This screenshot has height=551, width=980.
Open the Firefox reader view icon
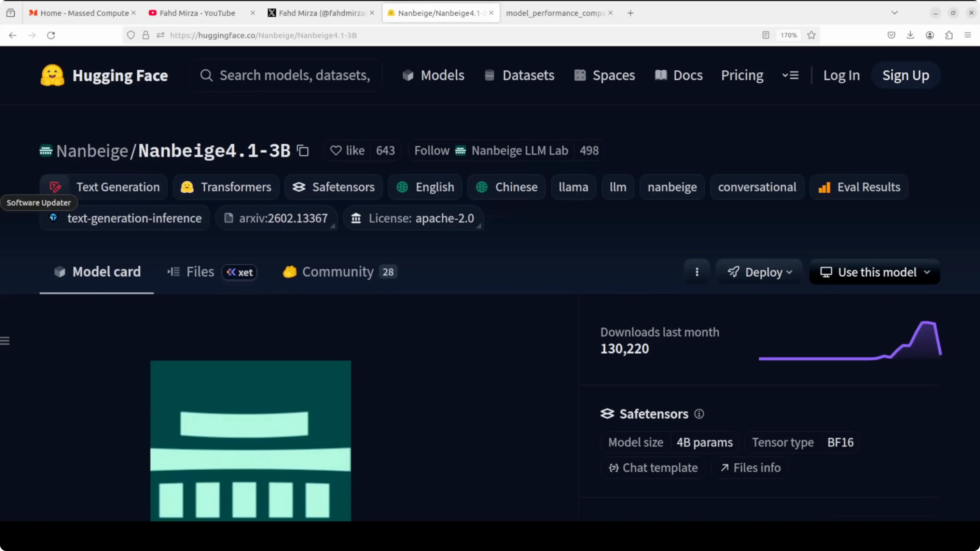(x=765, y=35)
